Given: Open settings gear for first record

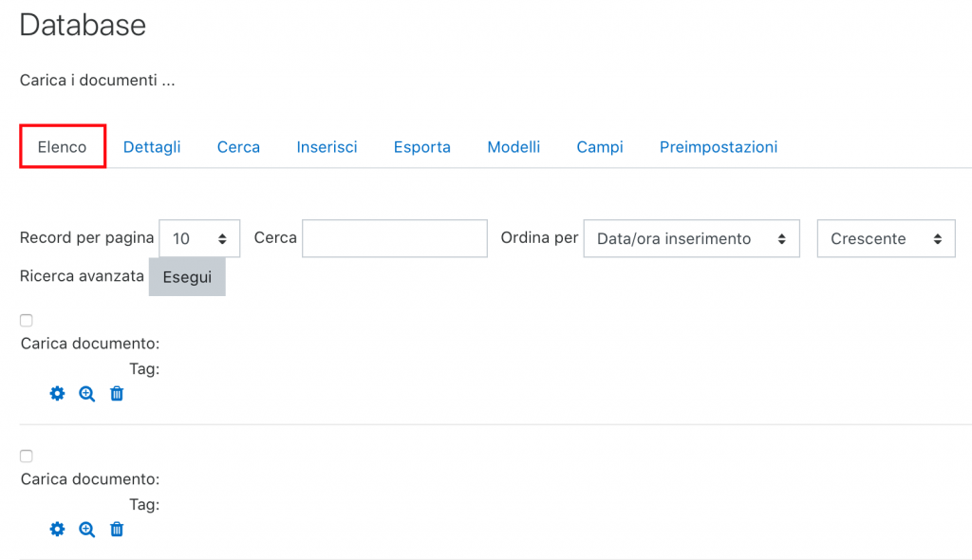Looking at the screenshot, I should [x=57, y=394].
